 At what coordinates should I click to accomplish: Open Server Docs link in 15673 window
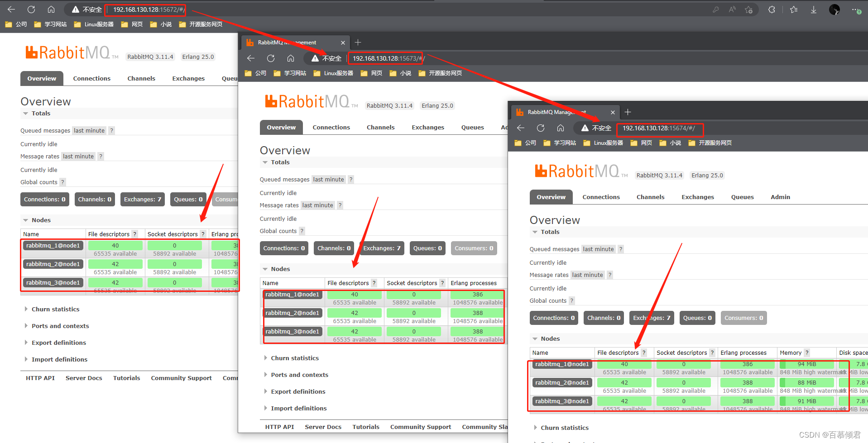pyautogui.click(x=323, y=427)
